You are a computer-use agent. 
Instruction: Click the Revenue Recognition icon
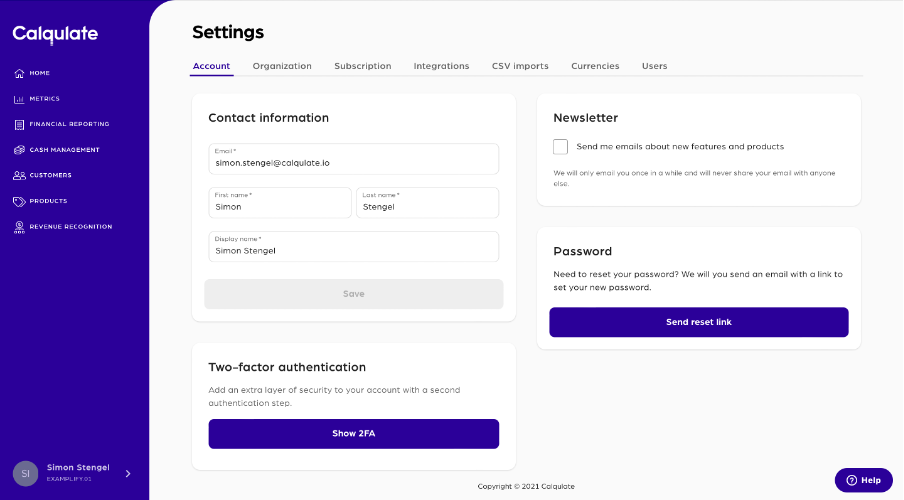pos(19,227)
